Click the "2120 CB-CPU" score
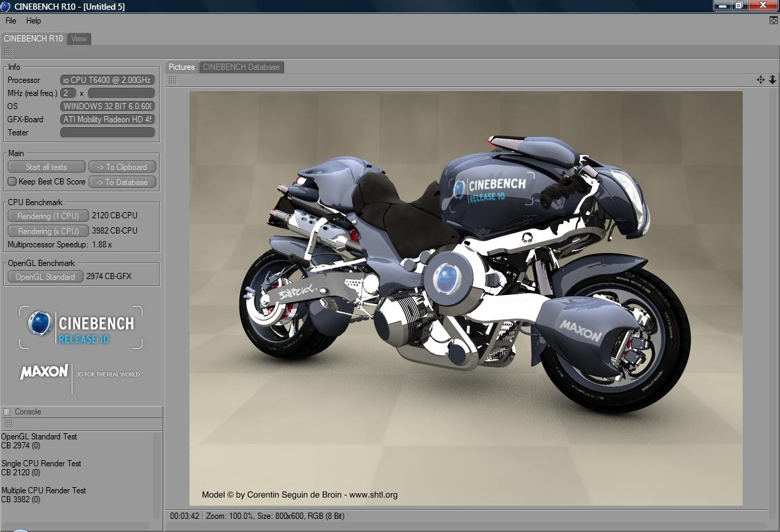780x532 pixels. tap(114, 216)
